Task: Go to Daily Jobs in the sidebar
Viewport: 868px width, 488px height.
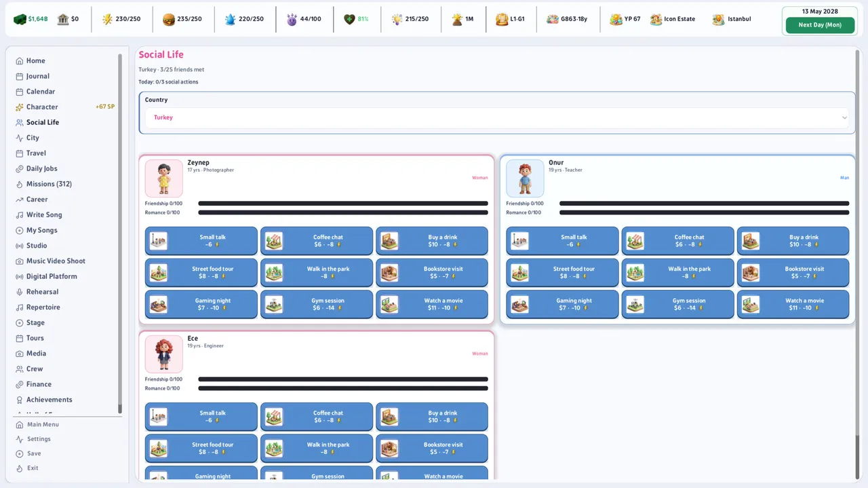Action: tap(41, 169)
